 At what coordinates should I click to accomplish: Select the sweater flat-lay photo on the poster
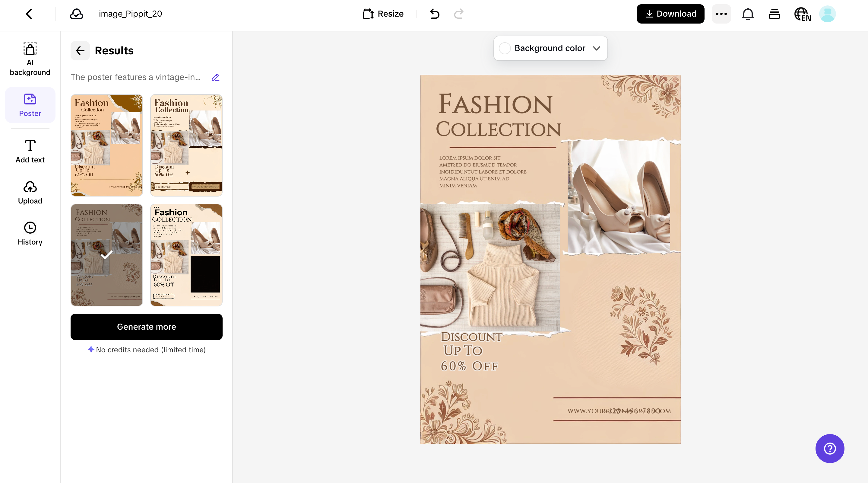[490, 267]
